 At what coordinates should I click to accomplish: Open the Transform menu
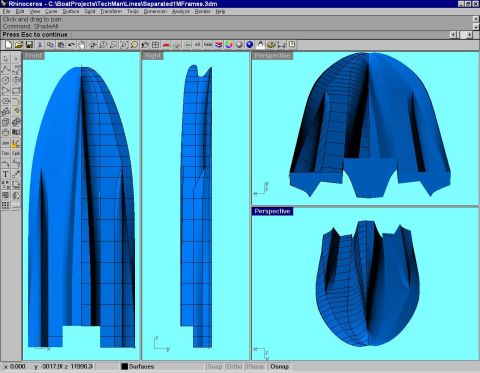pos(111,12)
